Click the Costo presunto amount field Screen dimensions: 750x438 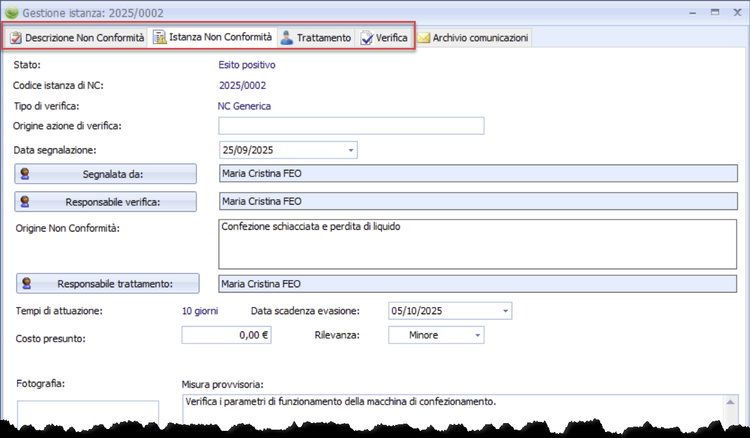click(226, 335)
